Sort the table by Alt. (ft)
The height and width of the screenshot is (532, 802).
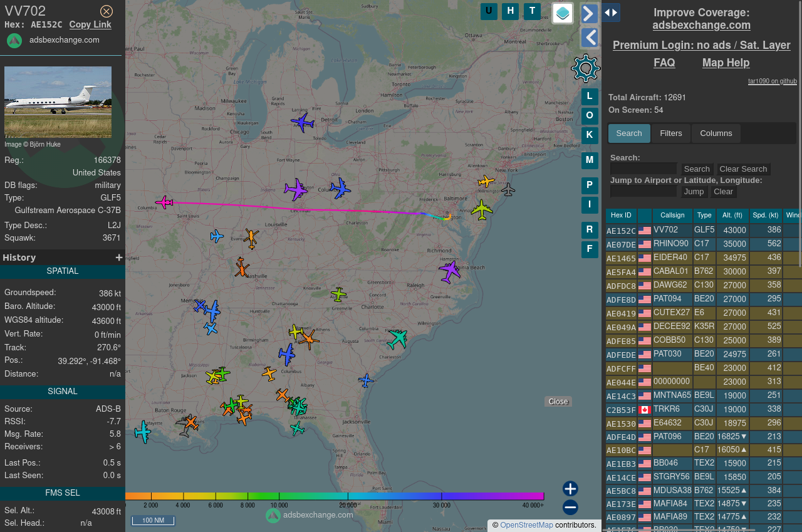[732, 216]
